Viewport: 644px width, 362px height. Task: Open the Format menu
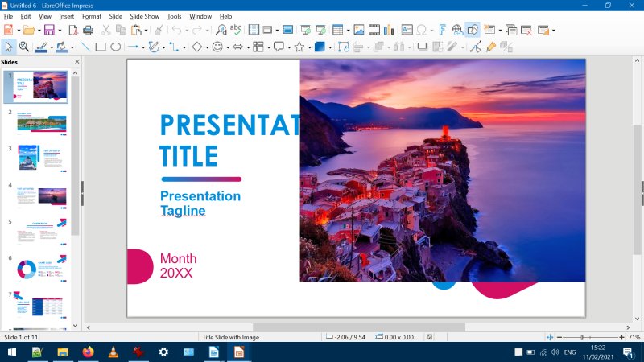(92, 16)
